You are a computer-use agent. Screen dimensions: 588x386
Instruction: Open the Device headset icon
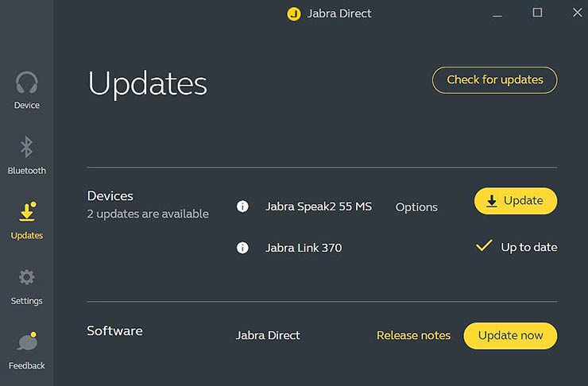coord(27,83)
